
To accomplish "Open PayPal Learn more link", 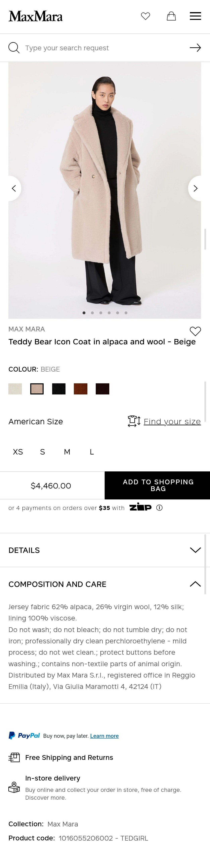I will tap(104, 736).
